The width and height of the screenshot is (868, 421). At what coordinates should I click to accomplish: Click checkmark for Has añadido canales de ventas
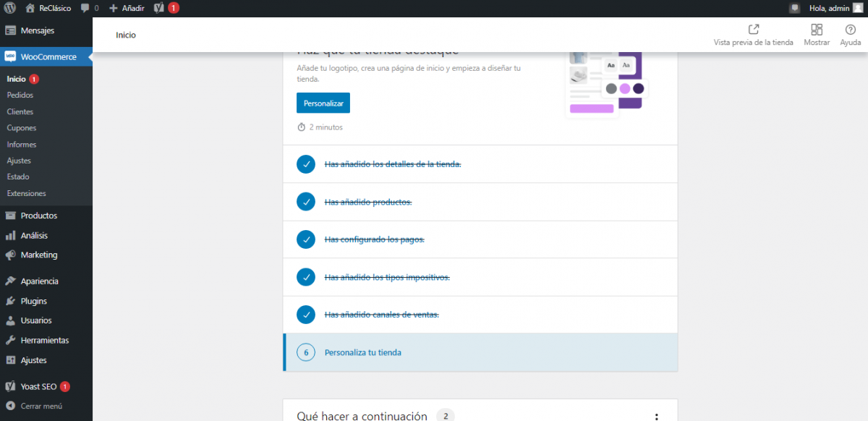click(306, 315)
